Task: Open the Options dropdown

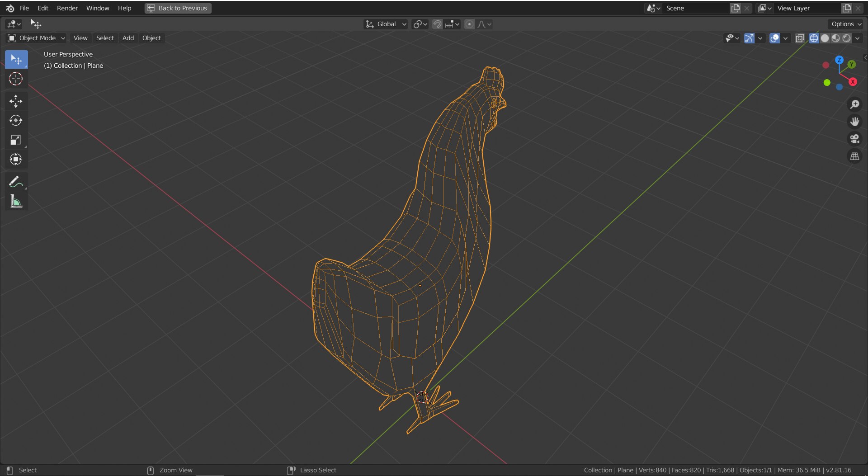Action: click(846, 24)
